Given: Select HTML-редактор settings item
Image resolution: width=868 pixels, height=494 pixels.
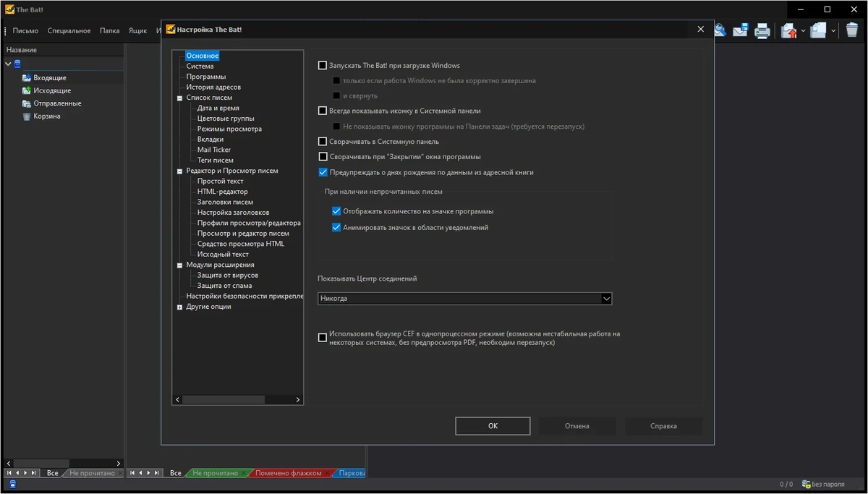Looking at the screenshot, I should click(x=222, y=192).
